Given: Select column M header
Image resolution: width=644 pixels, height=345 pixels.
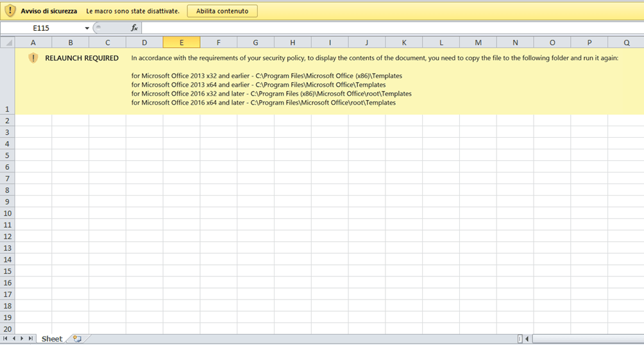Looking at the screenshot, I should [x=478, y=42].
